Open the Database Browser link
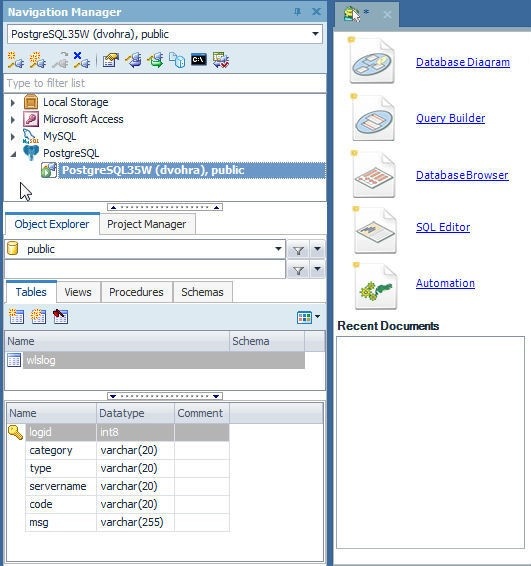This screenshot has height=566, width=531. tap(462, 175)
